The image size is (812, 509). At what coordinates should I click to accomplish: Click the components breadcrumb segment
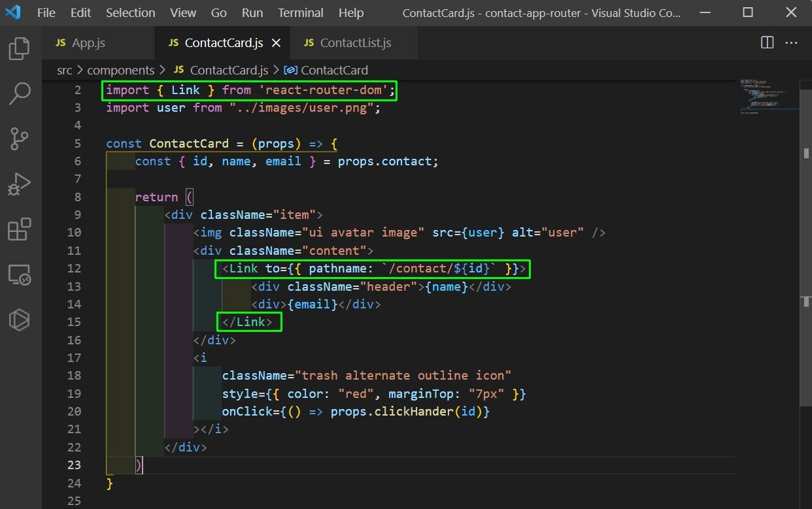(120, 70)
